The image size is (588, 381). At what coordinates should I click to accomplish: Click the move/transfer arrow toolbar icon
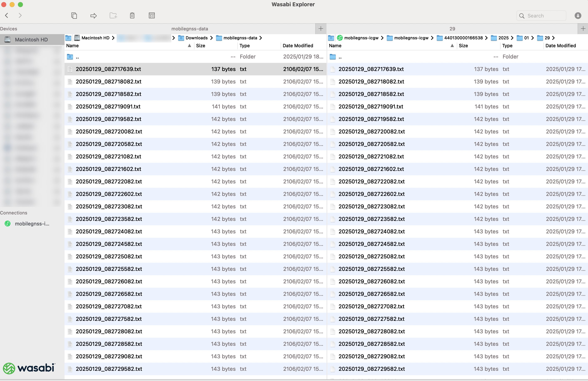(x=93, y=16)
